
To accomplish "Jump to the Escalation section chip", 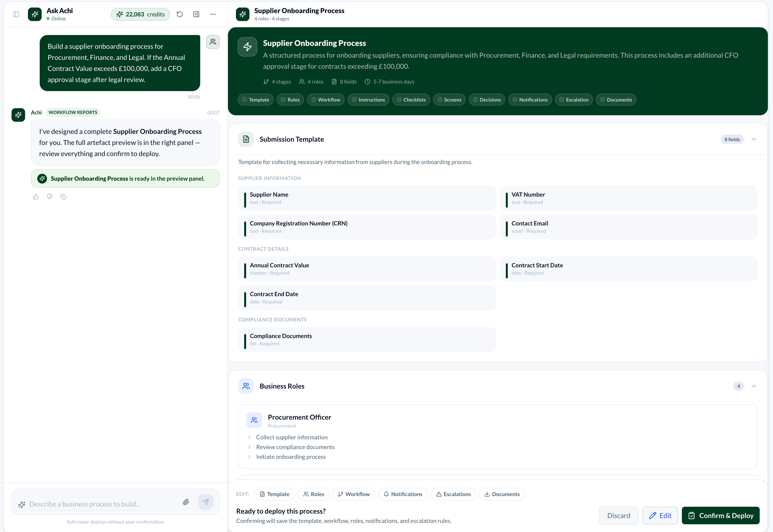I will tap(574, 100).
